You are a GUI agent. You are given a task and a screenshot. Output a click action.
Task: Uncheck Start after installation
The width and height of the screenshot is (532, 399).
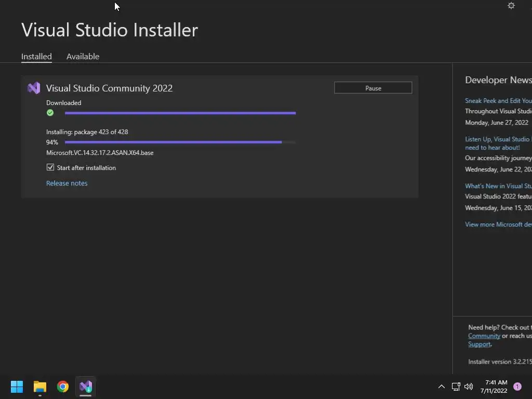50,167
